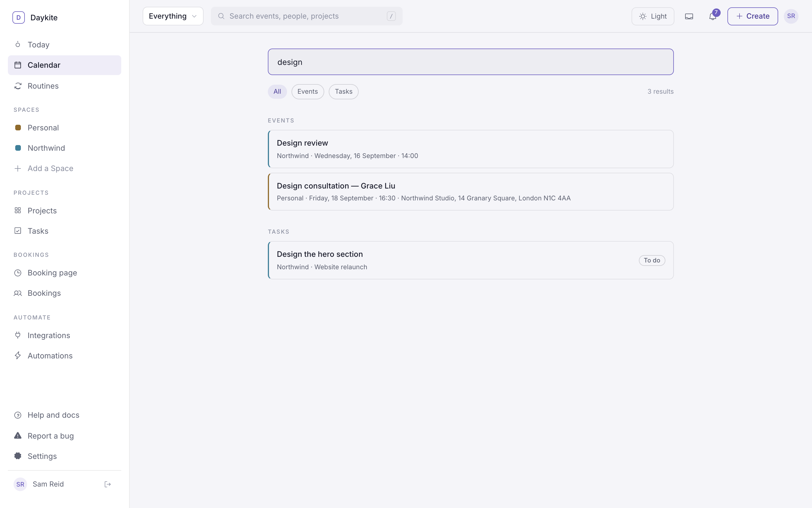Click the Northwind space label

(x=46, y=148)
